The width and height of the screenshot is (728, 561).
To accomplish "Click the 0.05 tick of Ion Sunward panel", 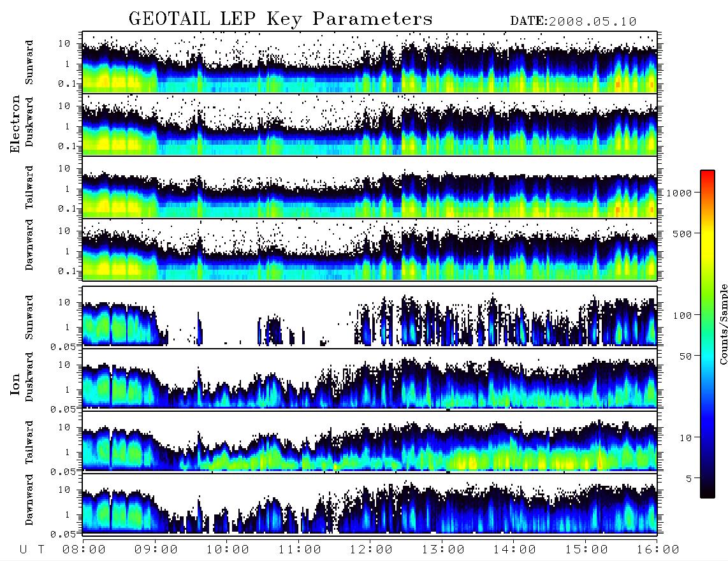I will tap(64, 346).
